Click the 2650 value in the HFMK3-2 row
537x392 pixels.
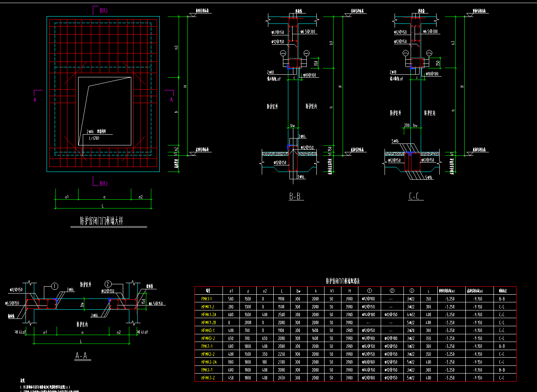tap(281, 378)
